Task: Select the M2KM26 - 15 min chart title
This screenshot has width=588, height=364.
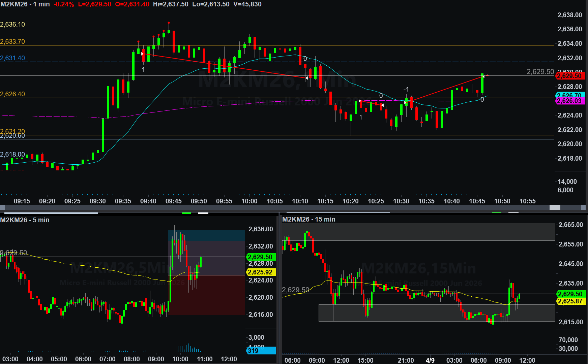Action: [308, 219]
